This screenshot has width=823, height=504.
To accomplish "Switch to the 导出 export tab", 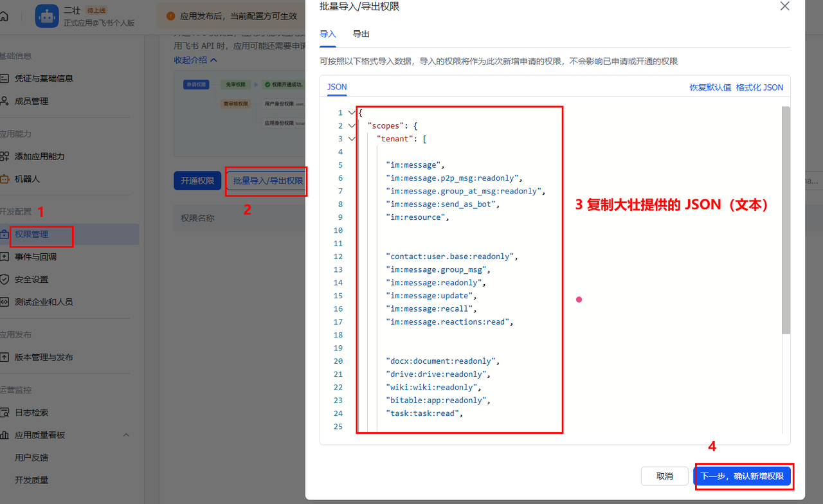I will point(361,33).
